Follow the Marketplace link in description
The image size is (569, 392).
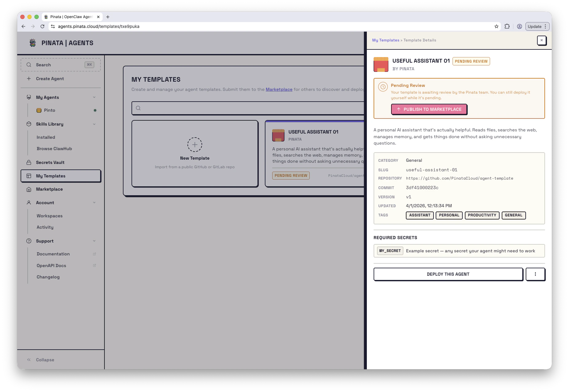[279, 89]
